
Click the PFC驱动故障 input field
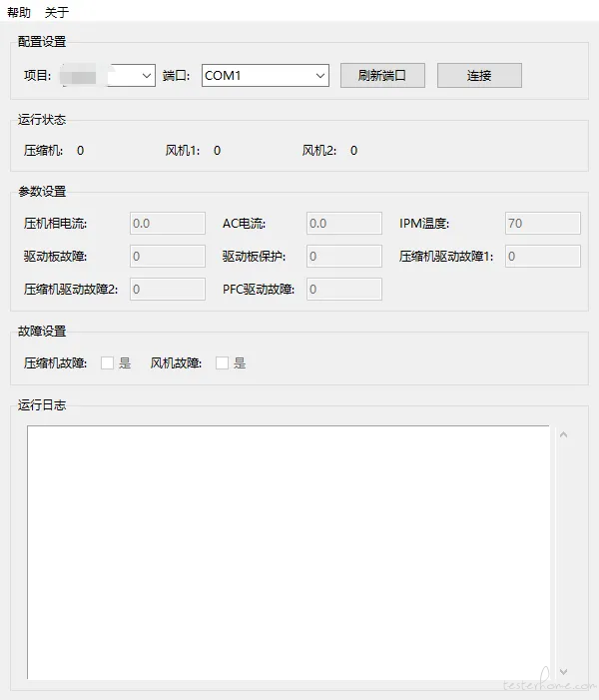click(344, 289)
